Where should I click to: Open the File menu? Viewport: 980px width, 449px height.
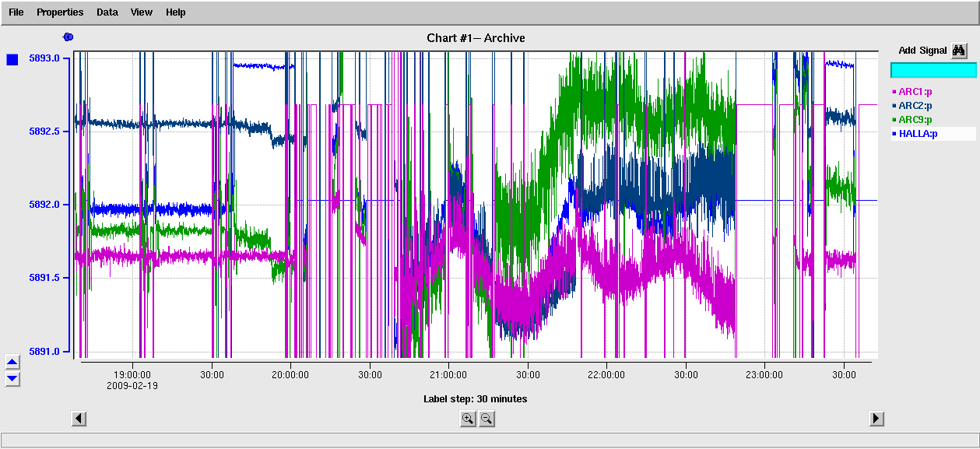click(x=16, y=12)
